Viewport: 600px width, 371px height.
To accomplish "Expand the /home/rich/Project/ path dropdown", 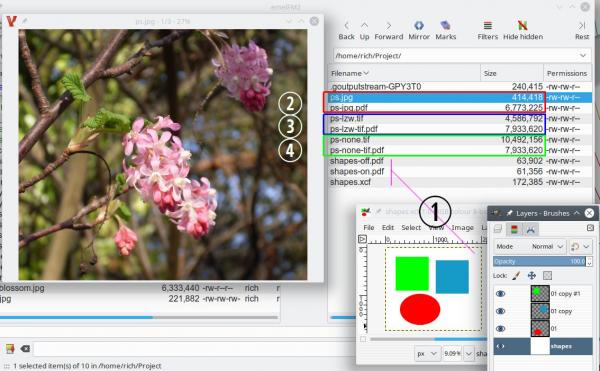I will click(583, 56).
